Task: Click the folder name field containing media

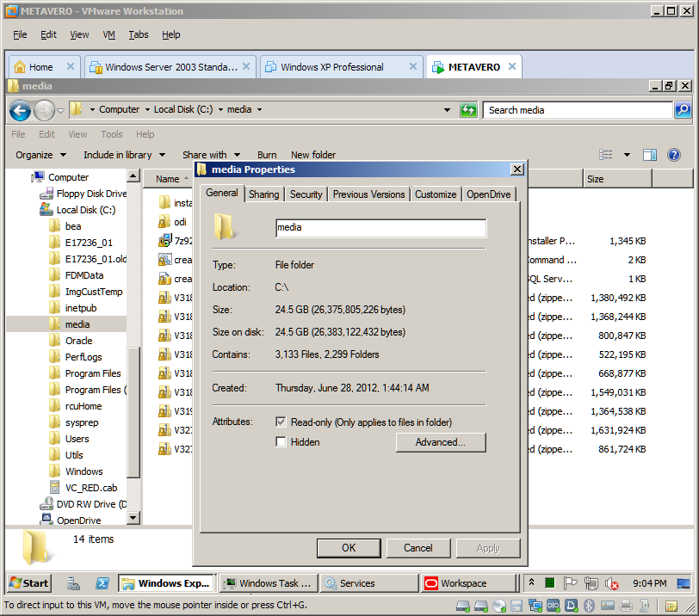Action: pos(380,228)
